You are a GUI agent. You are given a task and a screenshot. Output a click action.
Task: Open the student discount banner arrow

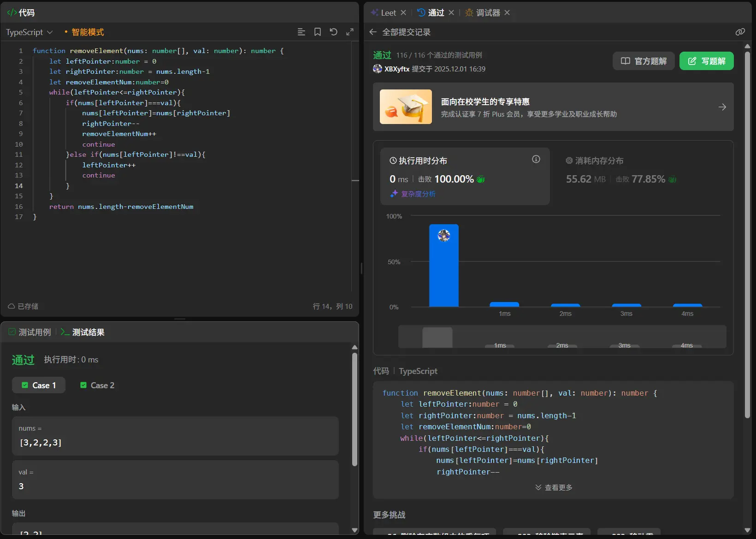(x=722, y=107)
